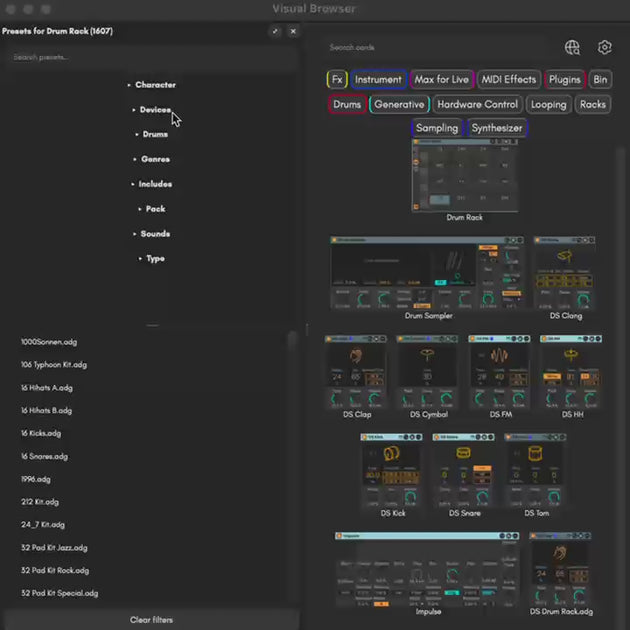Expand the presets panel with arrow icon

[x=275, y=31]
